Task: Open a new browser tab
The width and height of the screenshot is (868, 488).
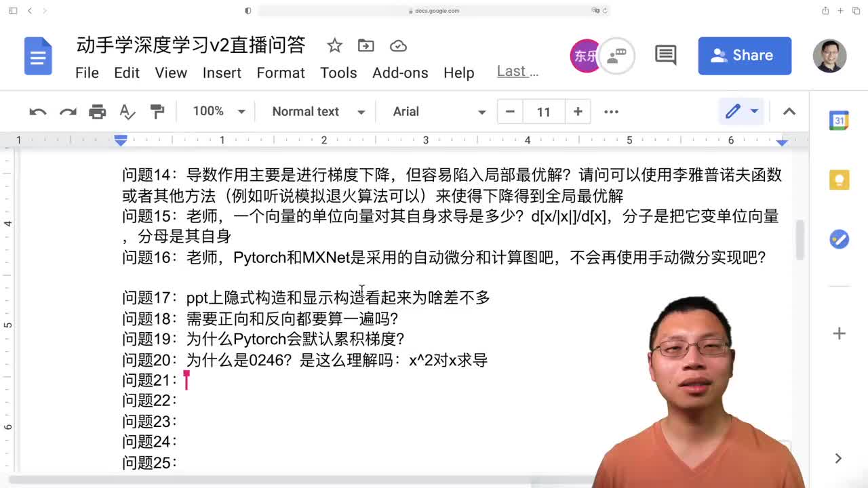Action: [x=841, y=11]
